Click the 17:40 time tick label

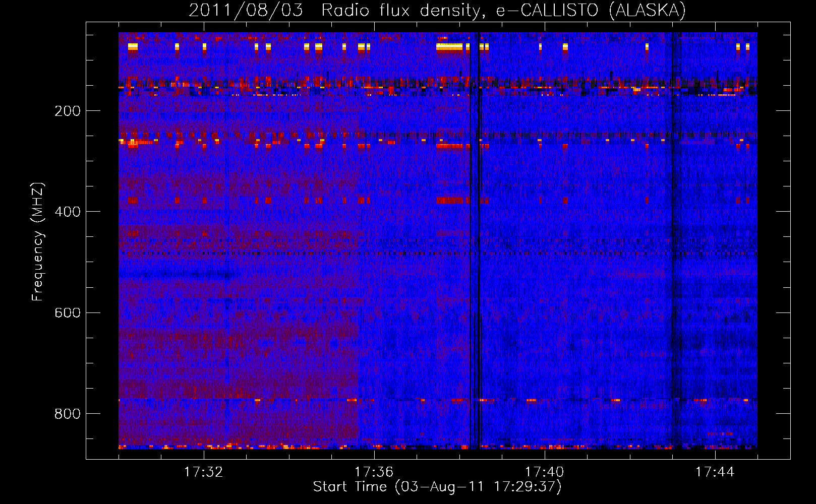(x=545, y=472)
